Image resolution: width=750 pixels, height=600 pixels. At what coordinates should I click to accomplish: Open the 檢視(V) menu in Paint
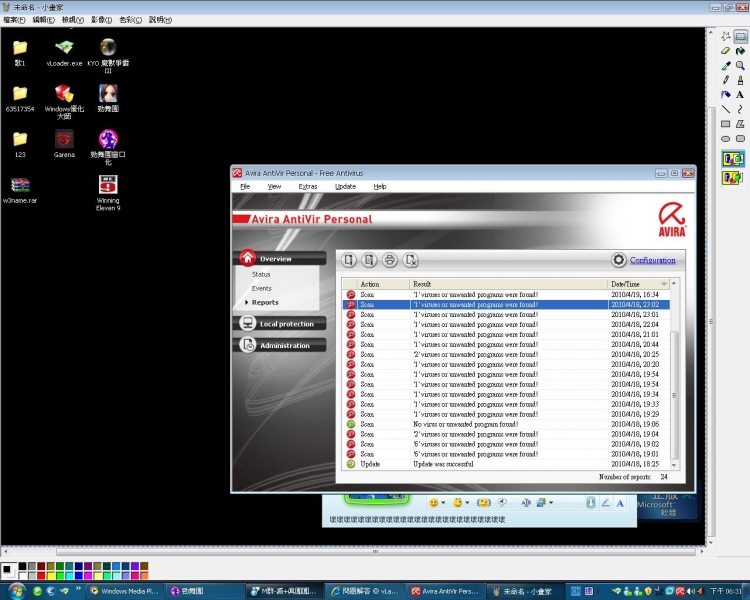73,20
